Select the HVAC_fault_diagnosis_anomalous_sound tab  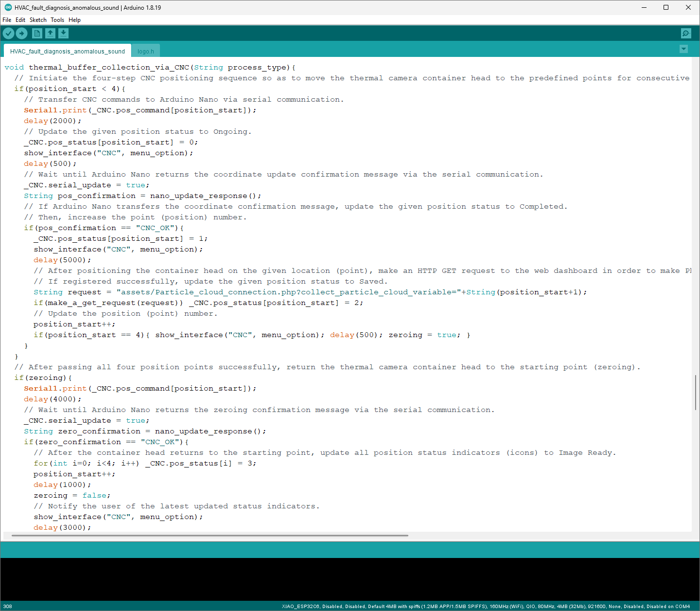67,52
